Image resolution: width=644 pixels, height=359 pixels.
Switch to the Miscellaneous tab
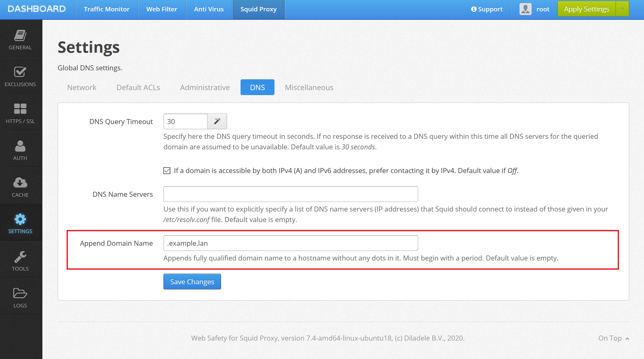click(x=309, y=87)
